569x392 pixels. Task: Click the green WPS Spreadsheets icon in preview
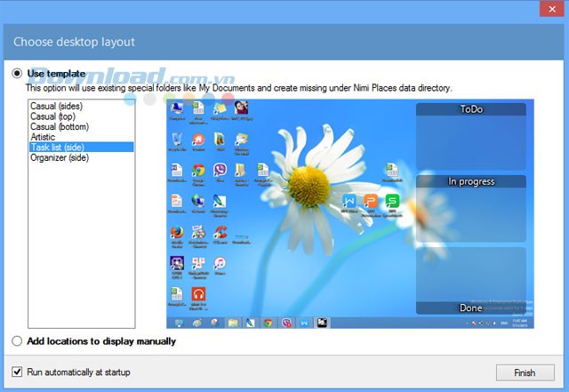(x=392, y=201)
